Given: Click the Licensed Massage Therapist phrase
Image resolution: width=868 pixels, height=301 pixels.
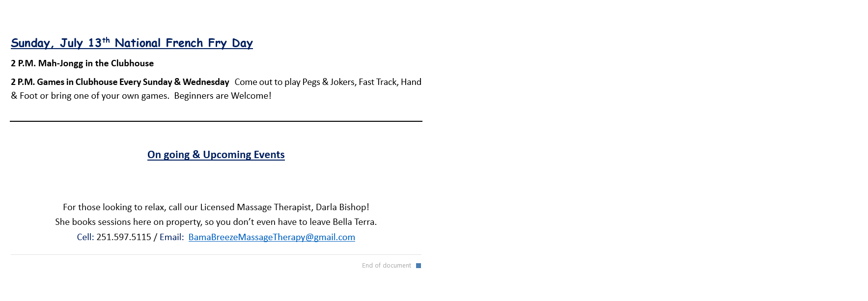Looking at the screenshot, I should click(256, 207).
